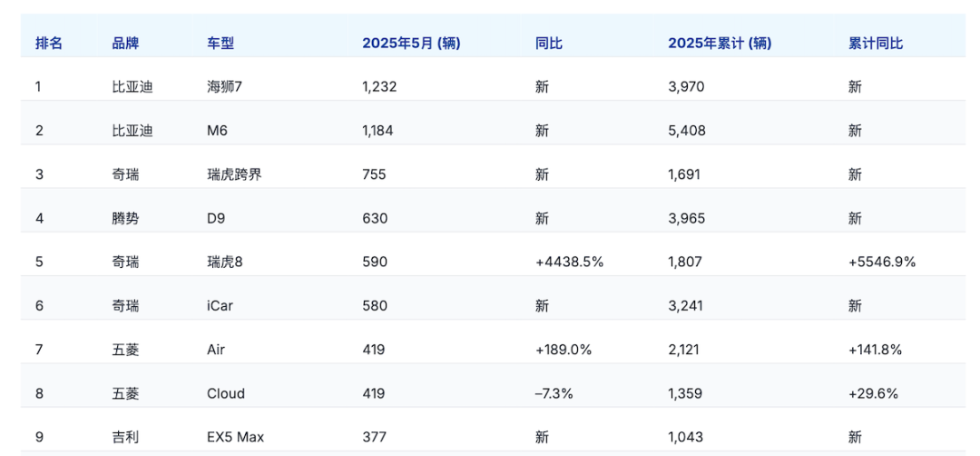Select the Air model cell

216,350
